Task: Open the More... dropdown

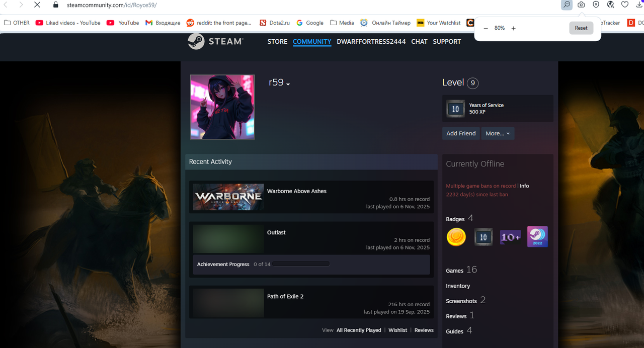Action: (498, 133)
